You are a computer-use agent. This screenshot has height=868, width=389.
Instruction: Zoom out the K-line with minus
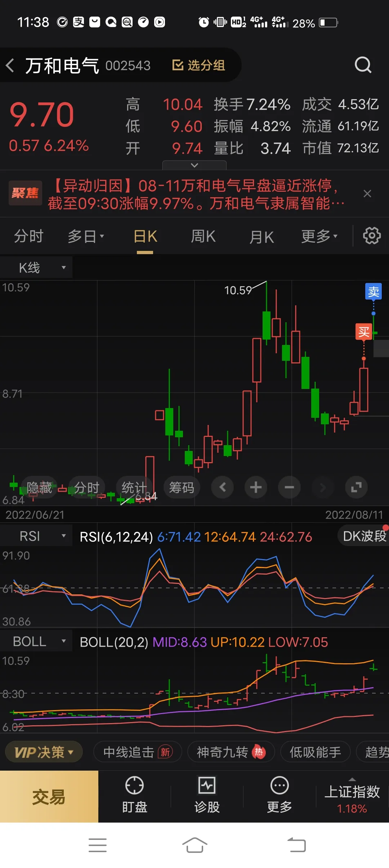click(289, 488)
